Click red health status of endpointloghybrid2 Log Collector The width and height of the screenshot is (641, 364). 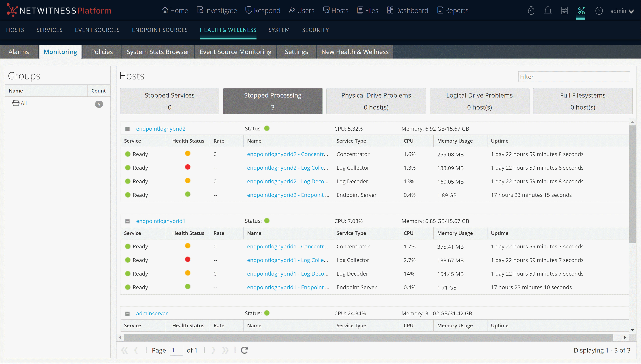(x=188, y=167)
